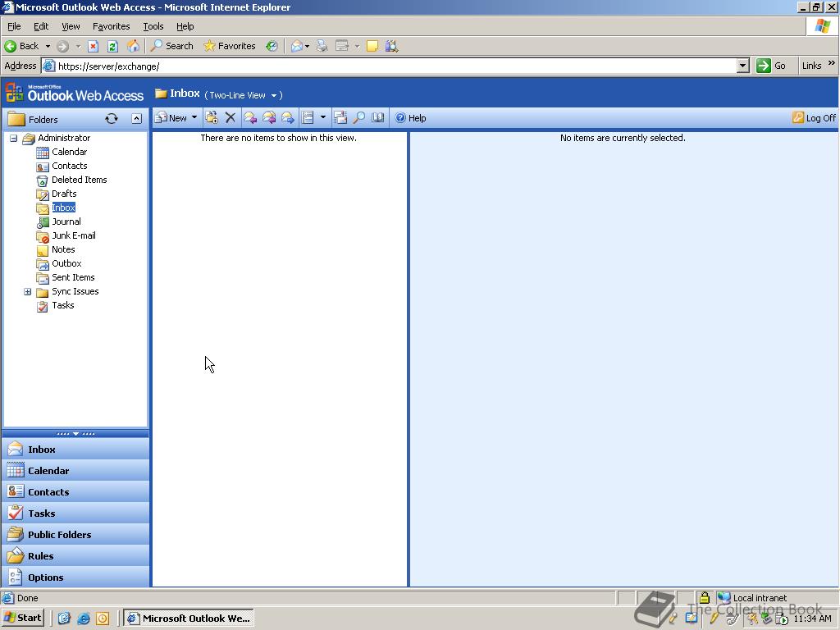Click the IE Refresh icon

pyautogui.click(x=112, y=46)
